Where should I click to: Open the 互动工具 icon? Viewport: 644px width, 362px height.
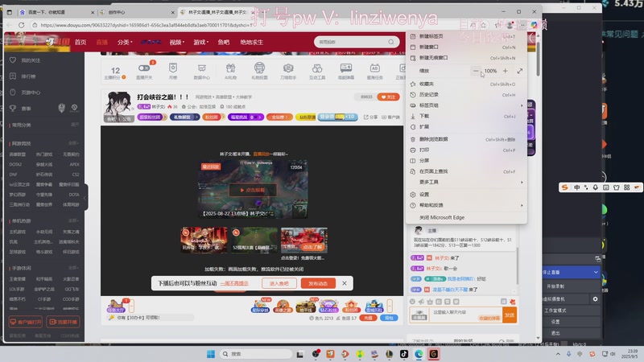click(317, 68)
